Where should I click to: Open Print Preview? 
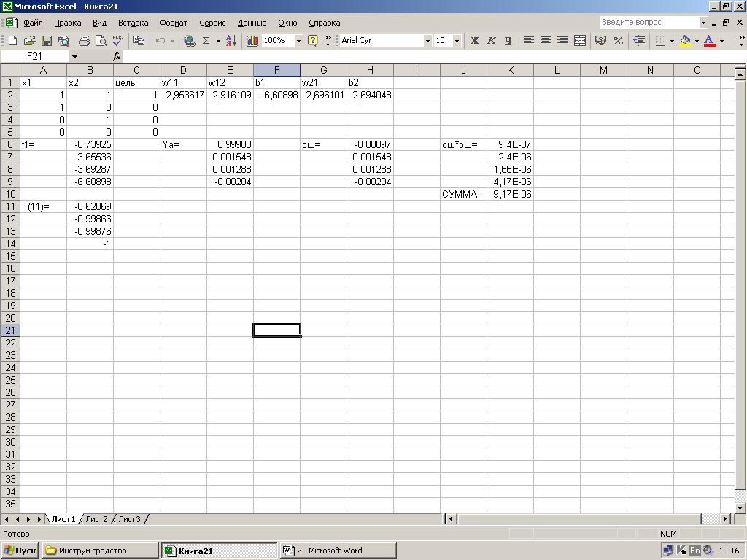[x=101, y=41]
